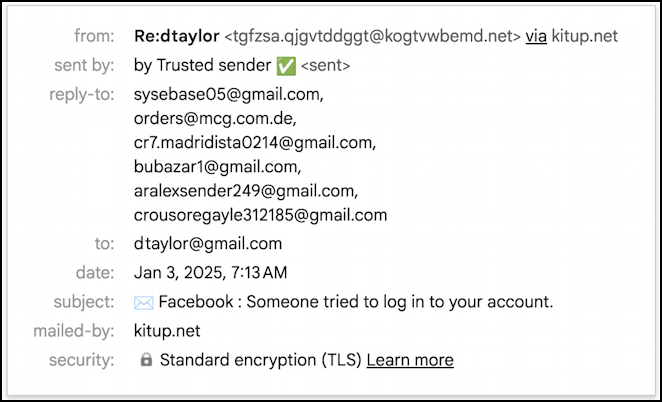The height and width of the screenshot is (402, 662).
Task: Click reply-to address bubazar1@gmail.com
Action: click(x=216, y=167)
